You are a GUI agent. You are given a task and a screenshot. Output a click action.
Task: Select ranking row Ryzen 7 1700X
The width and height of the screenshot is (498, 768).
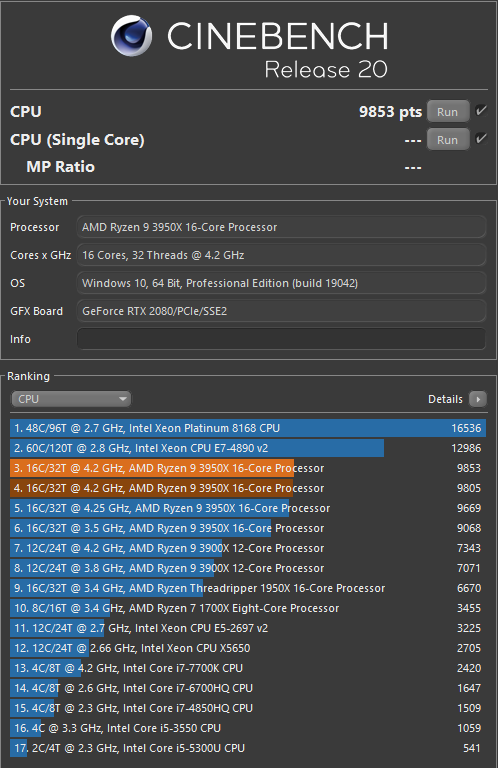tap(248, 608)
